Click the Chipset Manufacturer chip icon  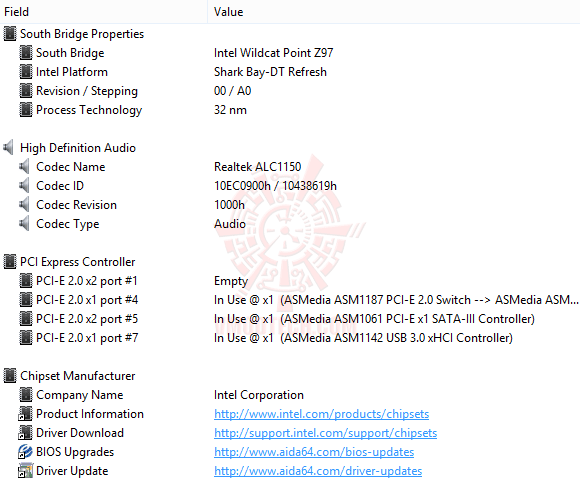[10, 376]
